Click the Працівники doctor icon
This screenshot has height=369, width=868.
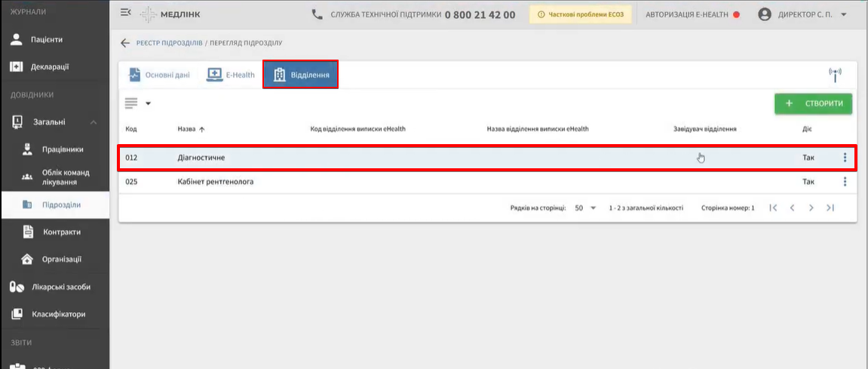27,149
